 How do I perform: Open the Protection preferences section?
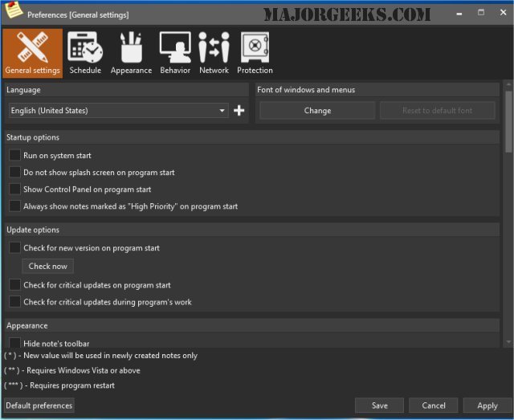255,53
